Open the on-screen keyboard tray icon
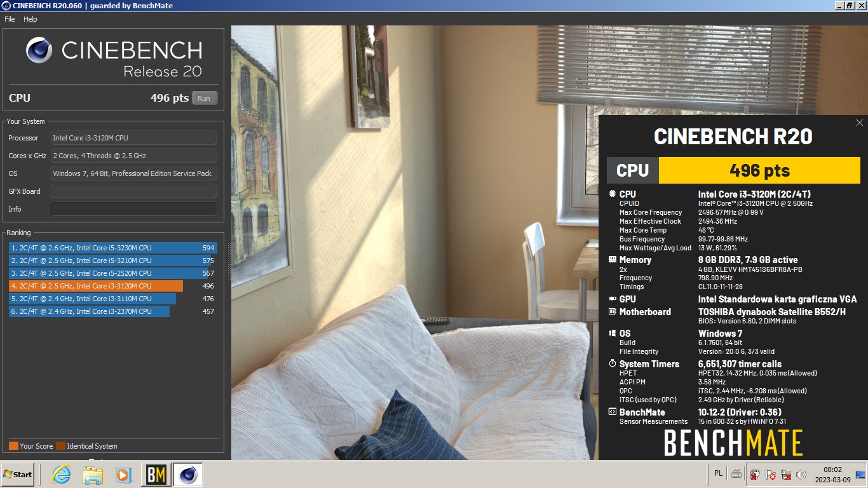This screenshot has height=488, width=868. tap(736, 474)
